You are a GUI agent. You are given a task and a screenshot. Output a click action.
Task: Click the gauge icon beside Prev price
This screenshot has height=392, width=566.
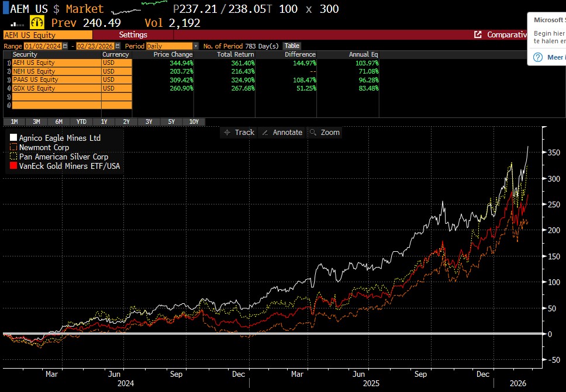pyautogui.click(x=37, y=23)
